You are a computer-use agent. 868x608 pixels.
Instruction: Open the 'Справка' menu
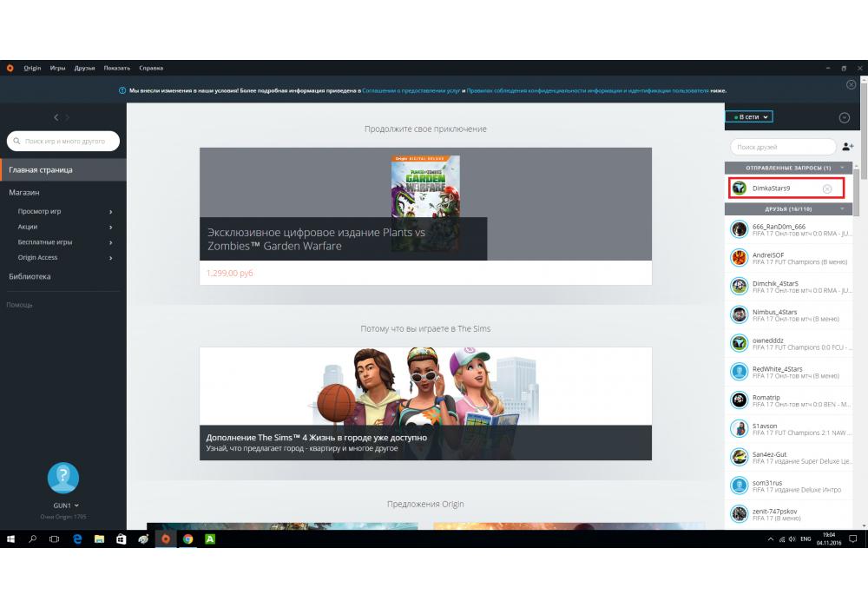pos(150,68)
